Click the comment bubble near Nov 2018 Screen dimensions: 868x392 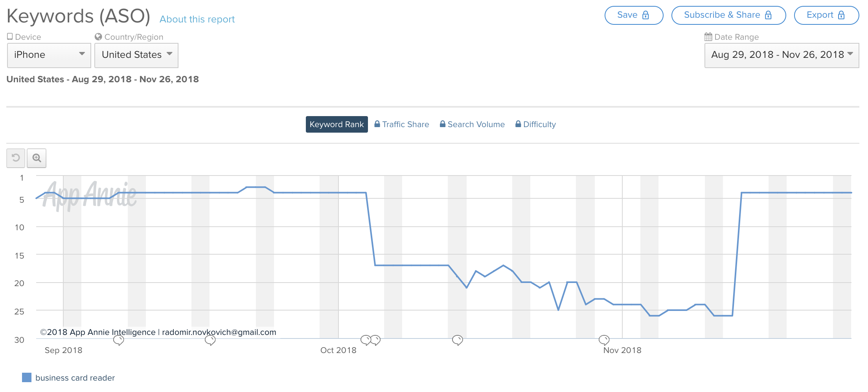(x=604, y=340)
